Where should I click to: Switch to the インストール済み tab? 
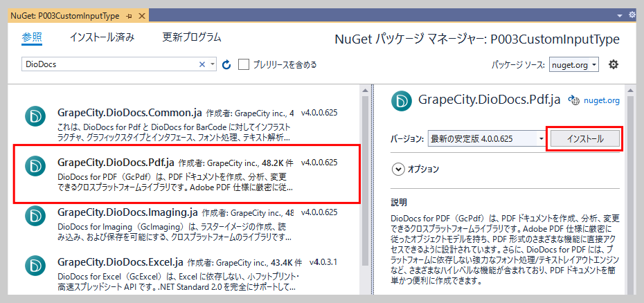102,37
